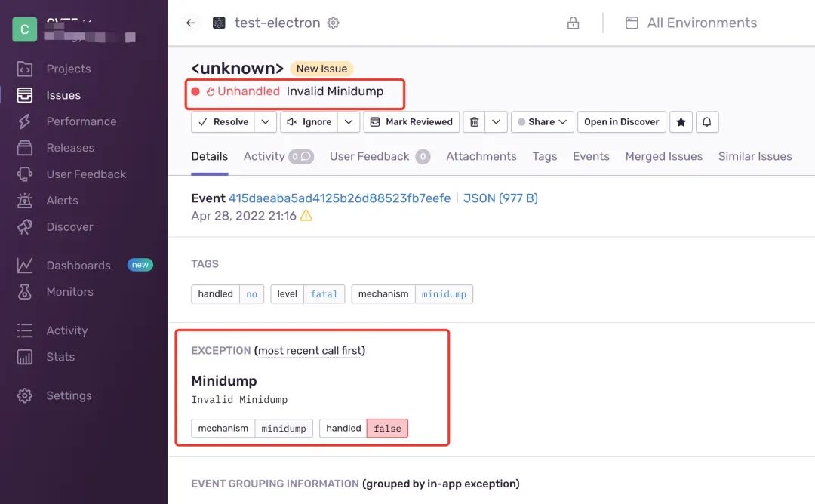The height and width of the screenshot is (504, 815).
Task: Click the New Issue badge
Action: (321, 69)
